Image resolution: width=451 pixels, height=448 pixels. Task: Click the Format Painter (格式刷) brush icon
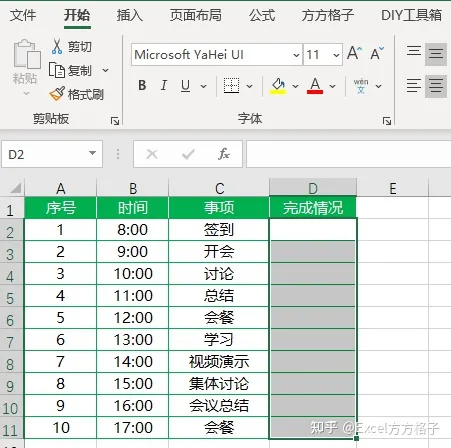click(x=57, y=94)
